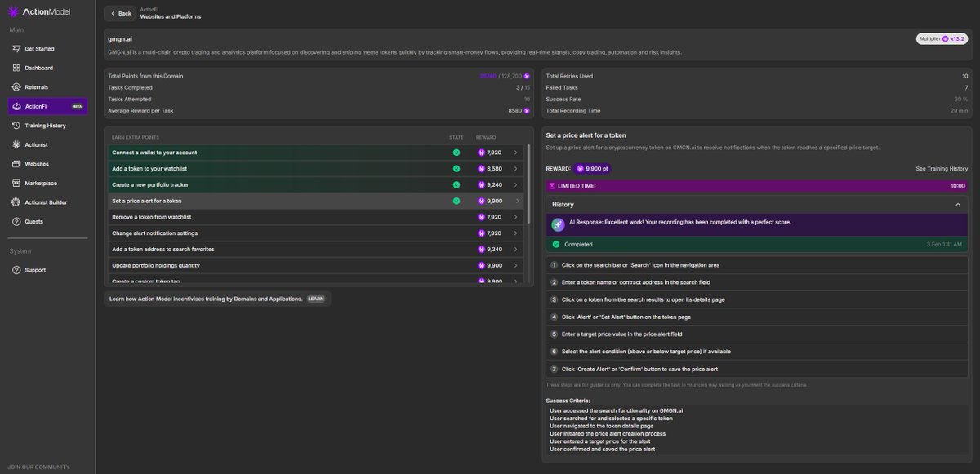Click the green Completed check icon in History
The width and height of the screenshot is (980, 474).
556,244
